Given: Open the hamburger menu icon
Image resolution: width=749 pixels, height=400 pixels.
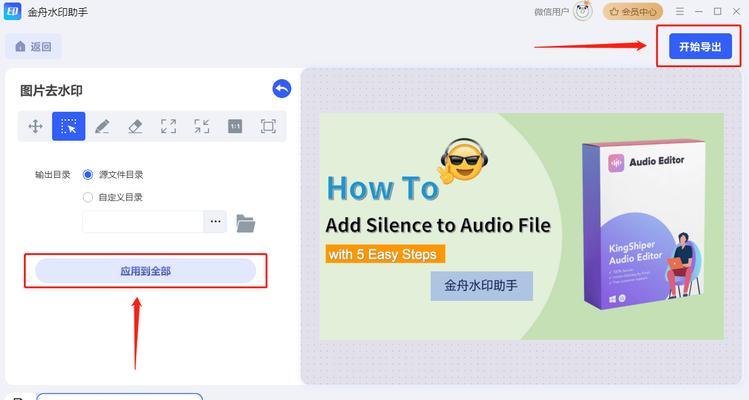Looking at the screenshot, I should click(x=680, y=11).
